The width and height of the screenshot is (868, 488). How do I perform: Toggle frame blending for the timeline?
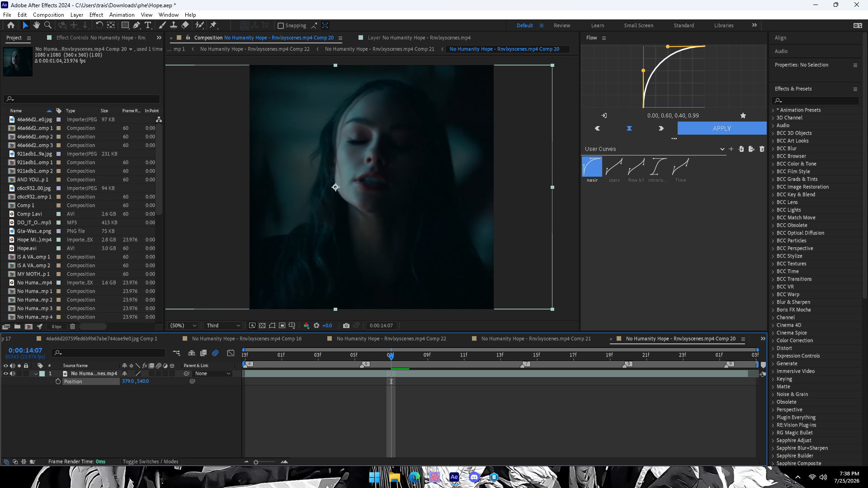203,353
